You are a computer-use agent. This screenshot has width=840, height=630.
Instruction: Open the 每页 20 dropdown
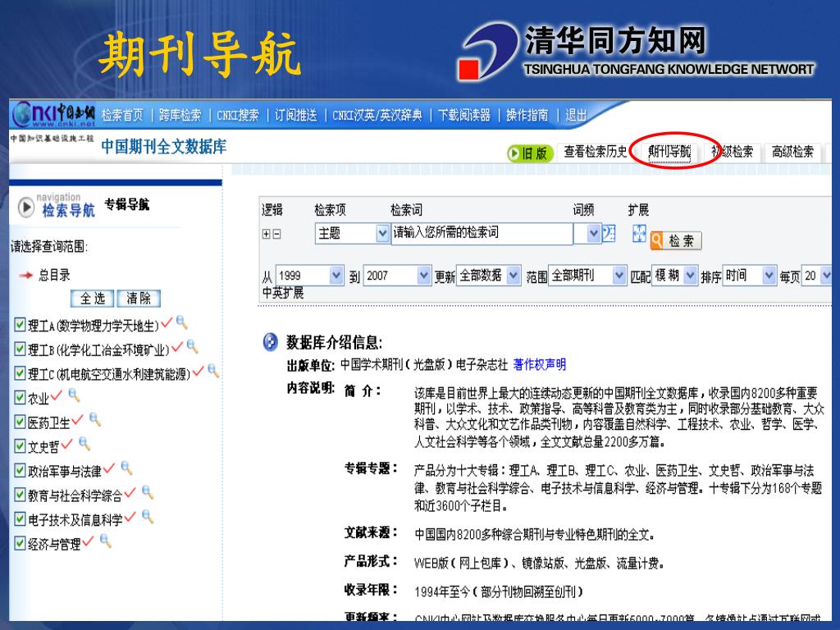pos(816,276)
